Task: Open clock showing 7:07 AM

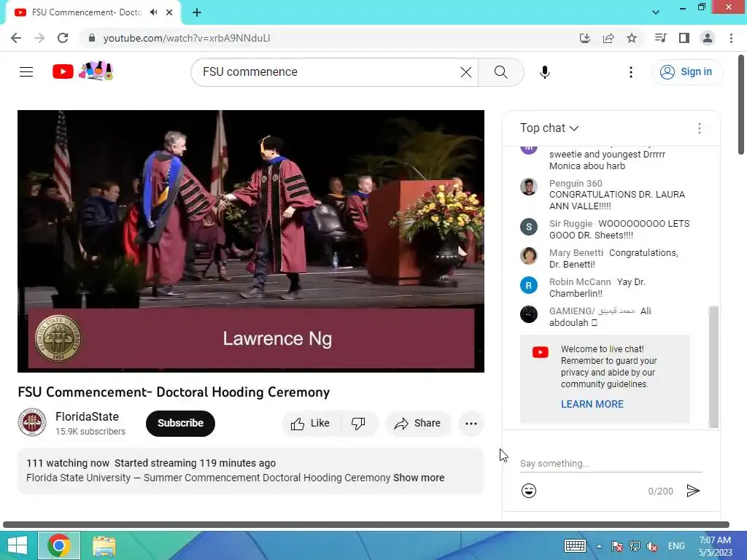Action: 715,545
